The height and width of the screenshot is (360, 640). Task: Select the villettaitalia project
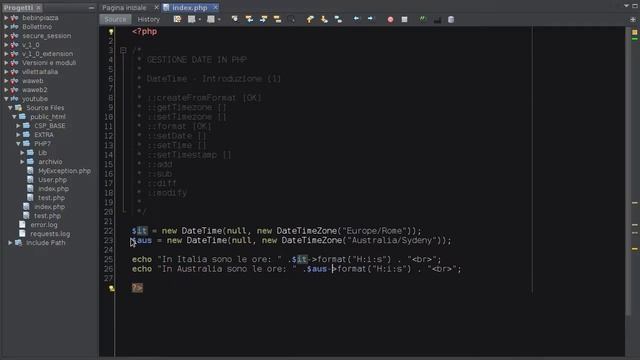(x=40, y=72)
